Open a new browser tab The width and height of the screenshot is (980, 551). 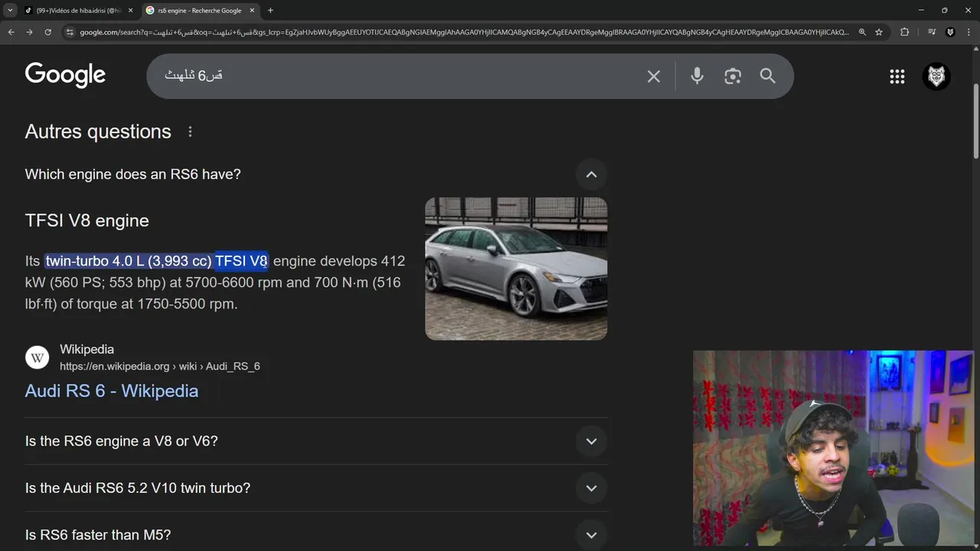pos(270,11)
